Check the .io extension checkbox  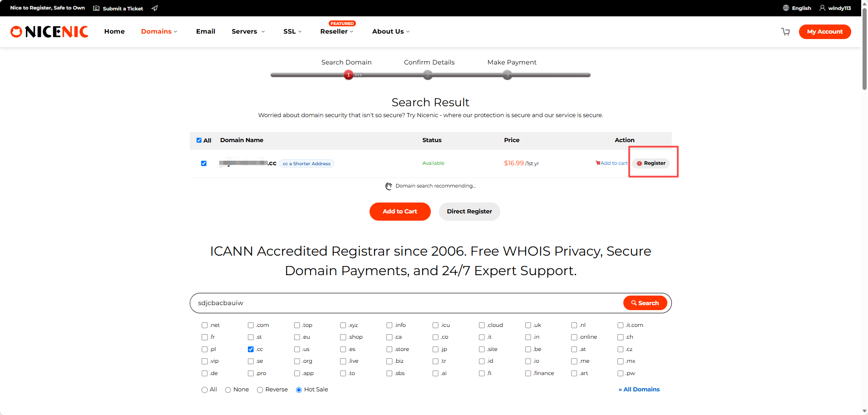528,361
